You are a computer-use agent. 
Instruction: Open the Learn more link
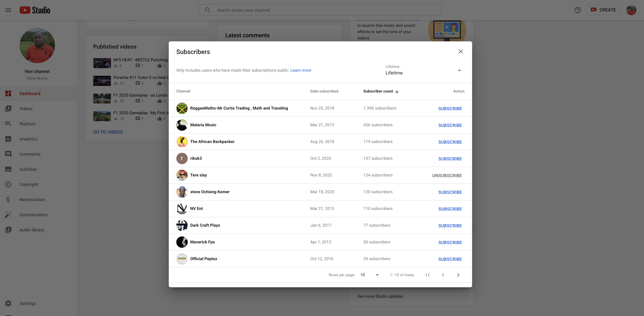click(301, 70)
